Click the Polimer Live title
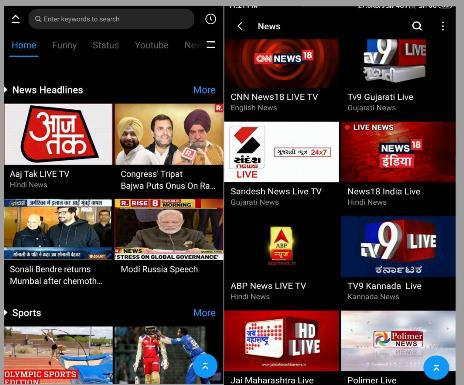Screen dimensions: 464x385 tap(372, 380)
